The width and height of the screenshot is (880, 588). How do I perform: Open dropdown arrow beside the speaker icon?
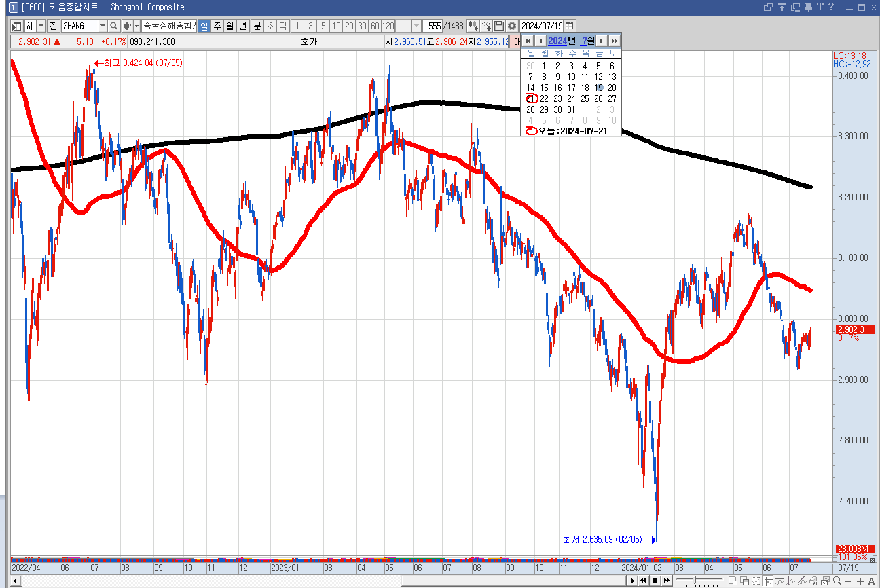[x=136, y=26]
